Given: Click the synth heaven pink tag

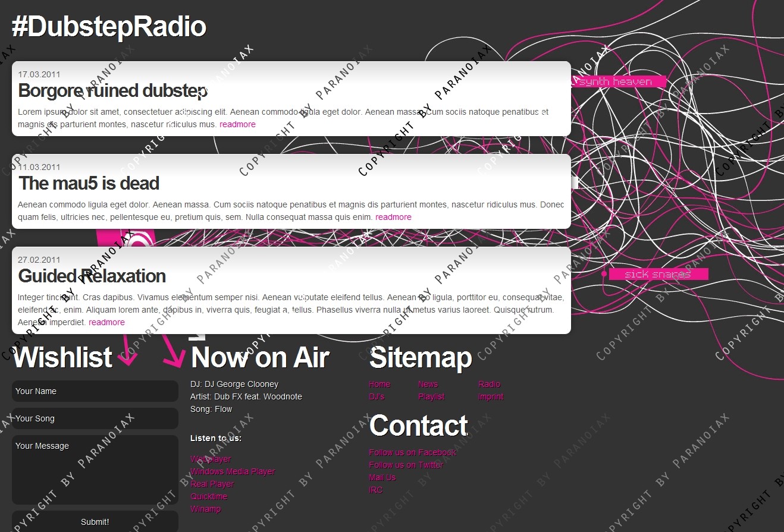Looking at the screenshot, I should 616,82.
